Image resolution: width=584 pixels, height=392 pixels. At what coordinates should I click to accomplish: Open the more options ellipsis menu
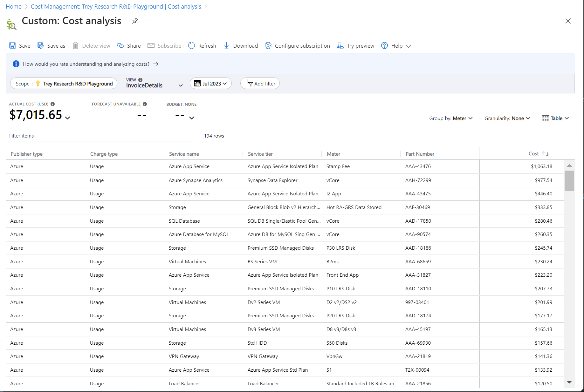coord(148,21)
